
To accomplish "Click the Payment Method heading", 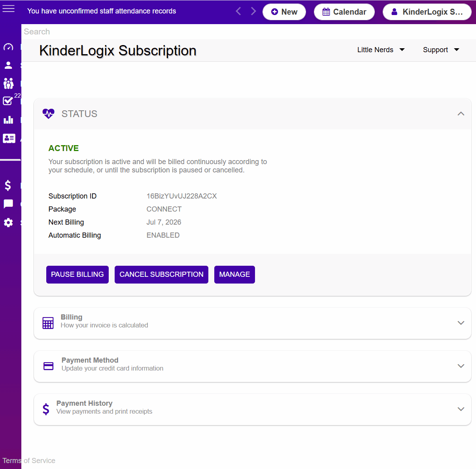I will (90, 360).
